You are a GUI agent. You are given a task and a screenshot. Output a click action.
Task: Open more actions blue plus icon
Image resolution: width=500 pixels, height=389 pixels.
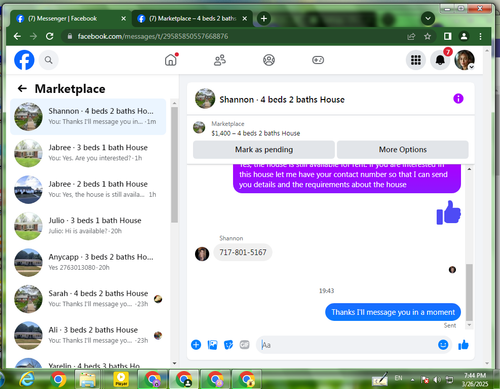[x=196, y=345]
